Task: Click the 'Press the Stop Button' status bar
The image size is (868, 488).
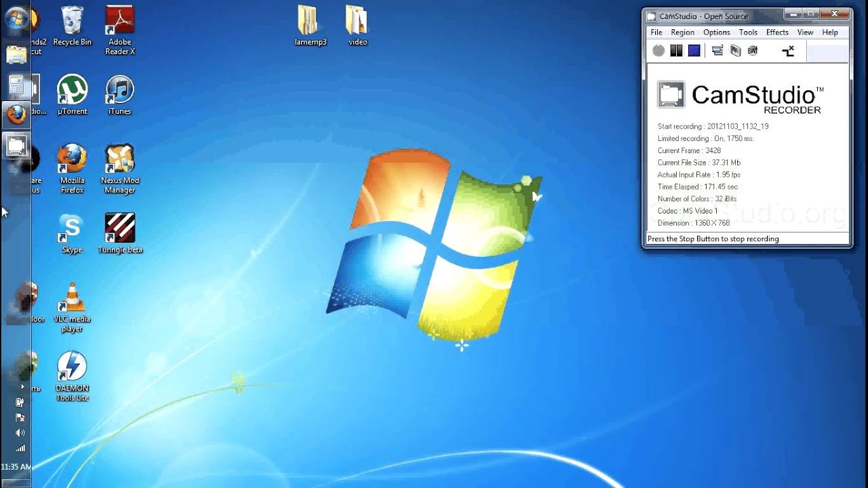Action: tap(747, 239)
